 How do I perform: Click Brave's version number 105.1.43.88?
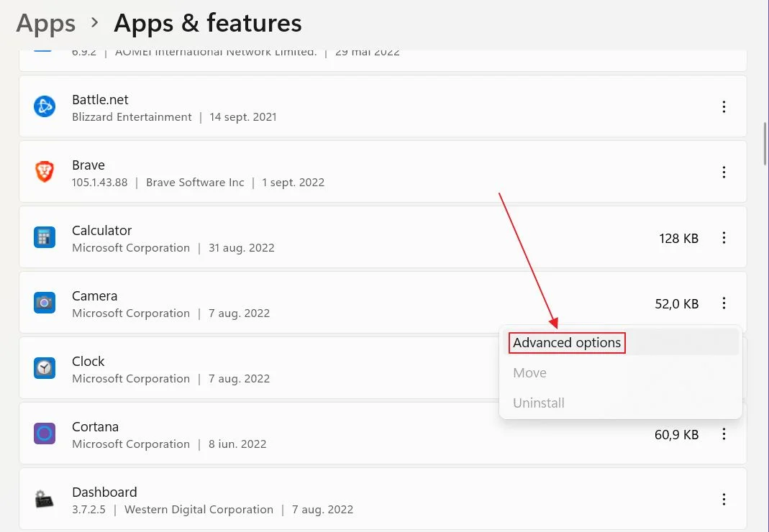(x=99, y=183)
